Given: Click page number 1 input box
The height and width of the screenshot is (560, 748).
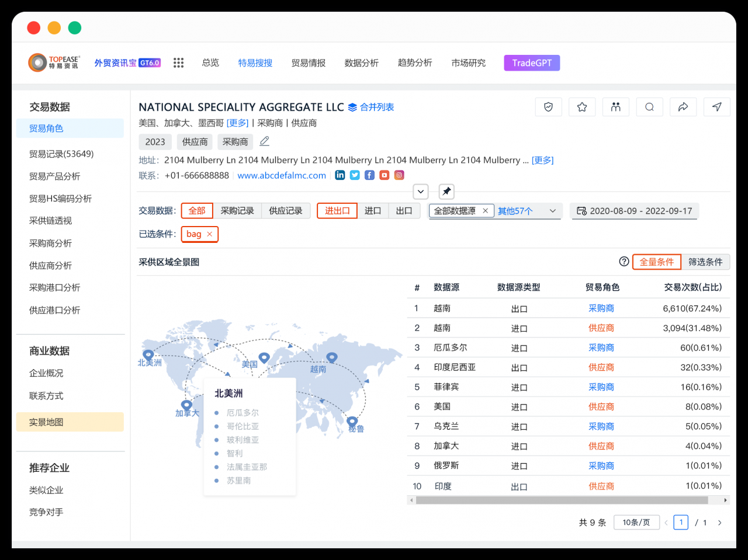Looking at the screenshot, I should pyautogui.click(x=681, y=523).
